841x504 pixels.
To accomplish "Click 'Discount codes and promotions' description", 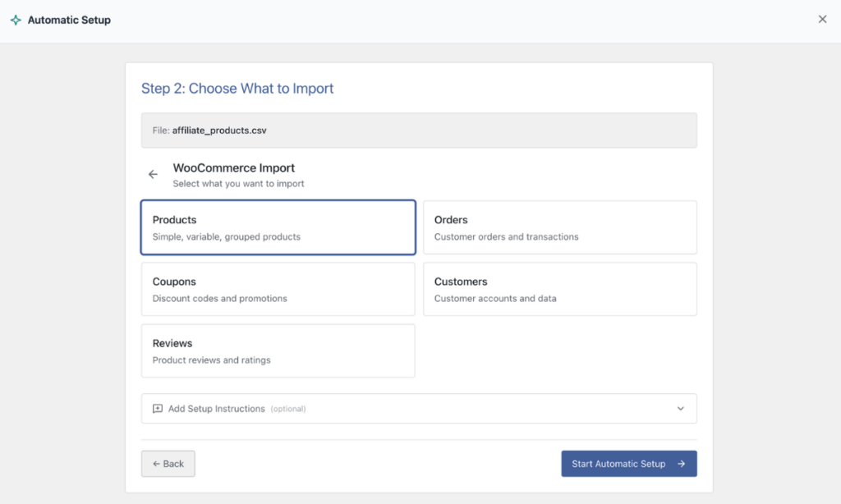I will pyautogui.click(x=220, y=298).
